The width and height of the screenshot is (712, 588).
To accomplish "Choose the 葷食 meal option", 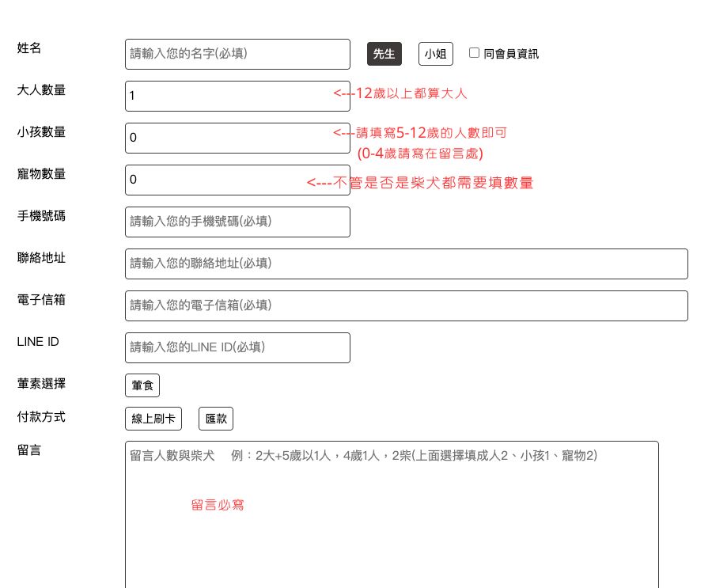I will pos(142,385).
